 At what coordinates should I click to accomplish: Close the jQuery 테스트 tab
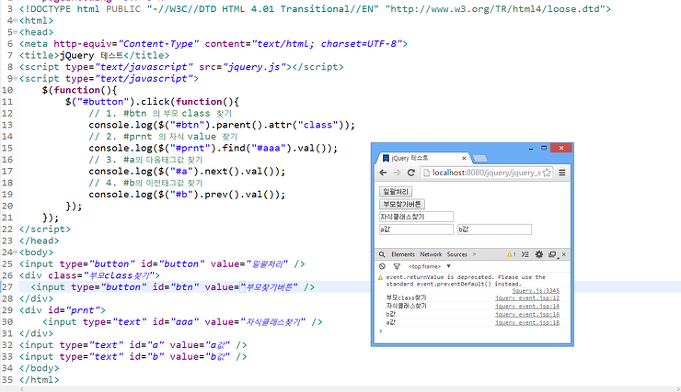(x=464, y=158)
